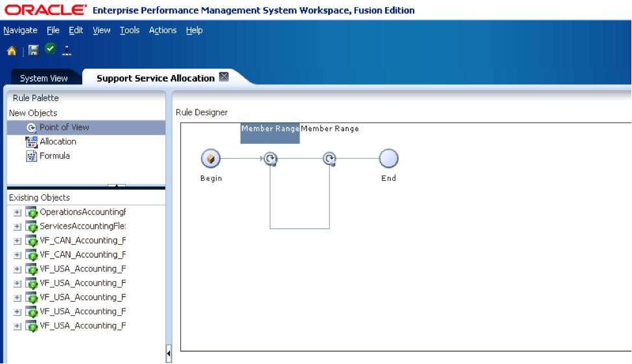Click the Home toolbar icon
Screen dimensions: 632x364
tap(12, 51)
